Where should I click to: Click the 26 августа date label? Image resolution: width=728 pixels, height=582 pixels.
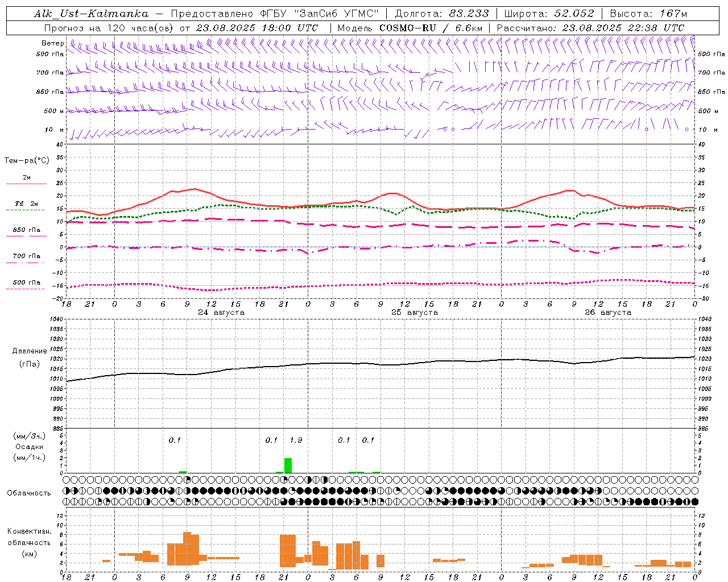[x=608, y=313]
